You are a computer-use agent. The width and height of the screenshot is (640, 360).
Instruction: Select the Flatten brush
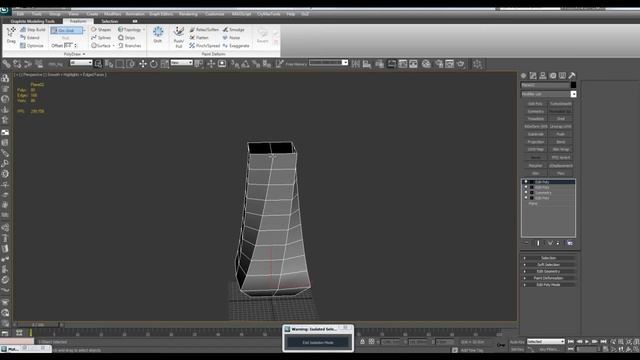click(x=199, y=38)
